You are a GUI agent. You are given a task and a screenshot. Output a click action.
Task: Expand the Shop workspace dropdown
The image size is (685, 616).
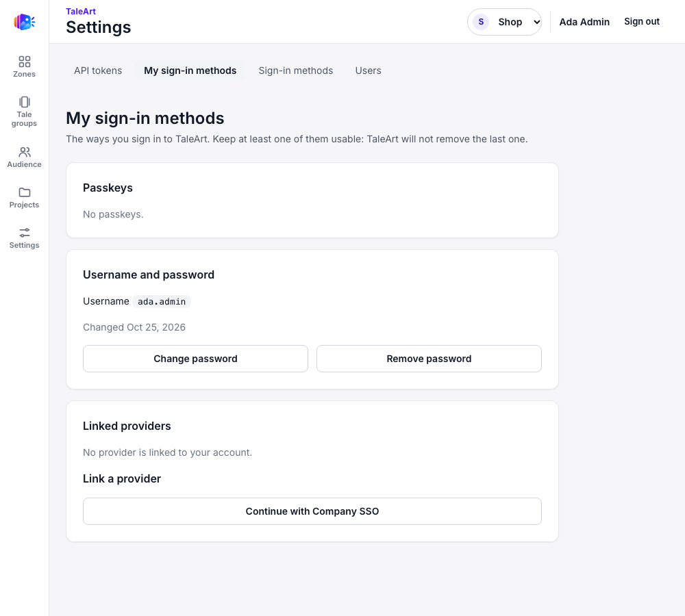(x=504, y=22)
